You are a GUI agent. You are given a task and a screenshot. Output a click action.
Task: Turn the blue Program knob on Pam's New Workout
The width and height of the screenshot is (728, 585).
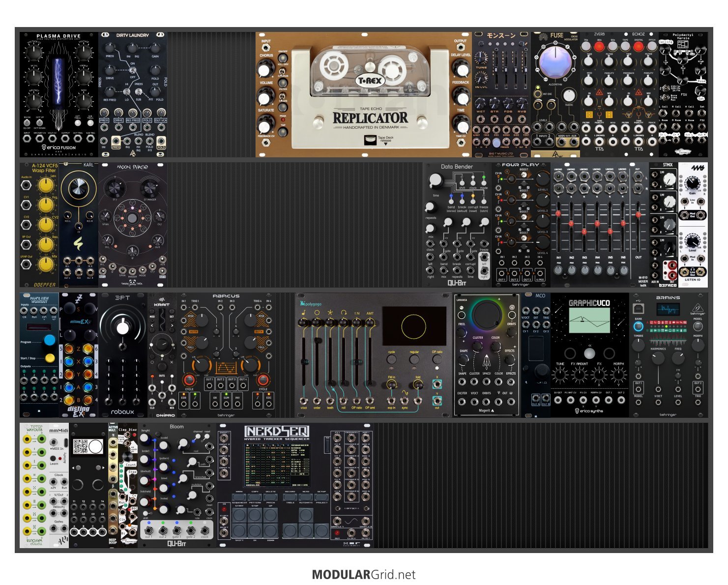(50, 340)
